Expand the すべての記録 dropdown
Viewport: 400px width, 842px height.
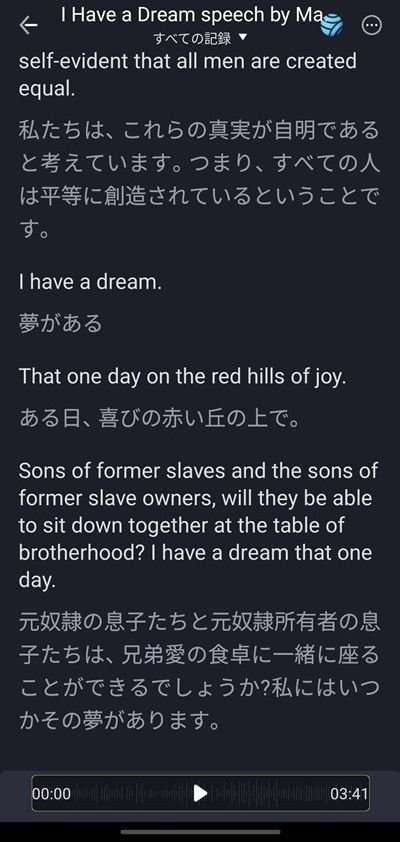point(200,38)
